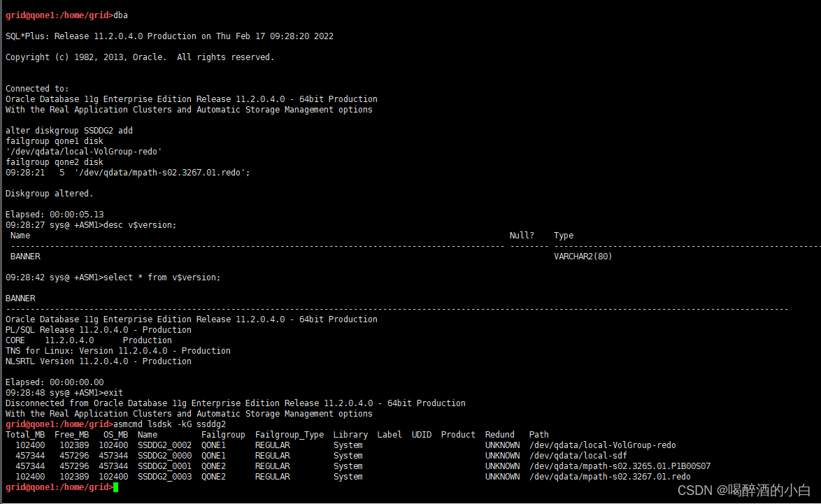The height and width of the screenshot is (504, 821).
Task: Click the 'Library' column header
Action: (350, 434)
